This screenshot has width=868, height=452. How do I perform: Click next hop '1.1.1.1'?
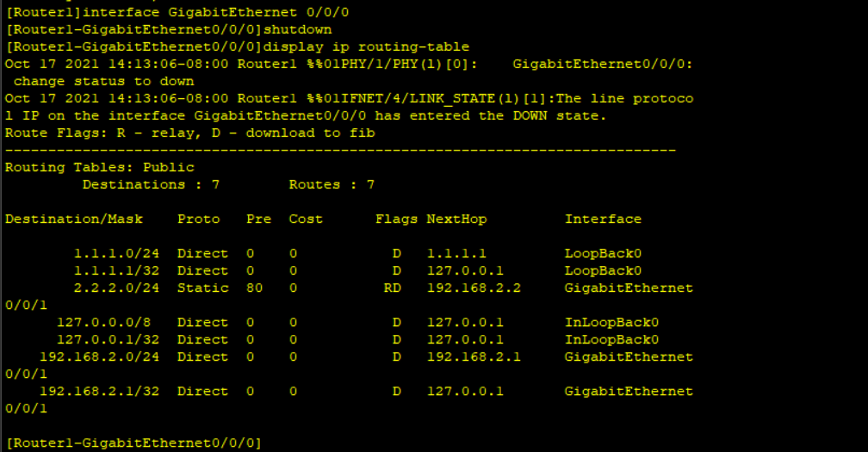point(456,253)
